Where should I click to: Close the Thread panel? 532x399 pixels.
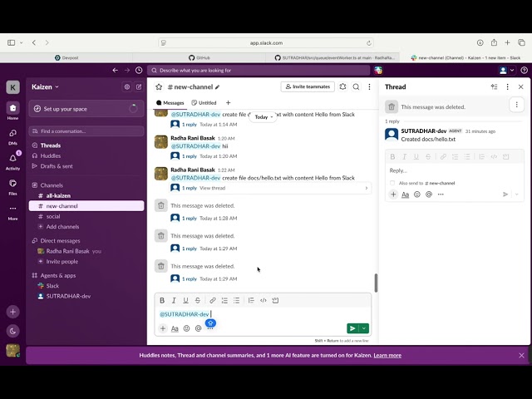[x=521, y=86]
